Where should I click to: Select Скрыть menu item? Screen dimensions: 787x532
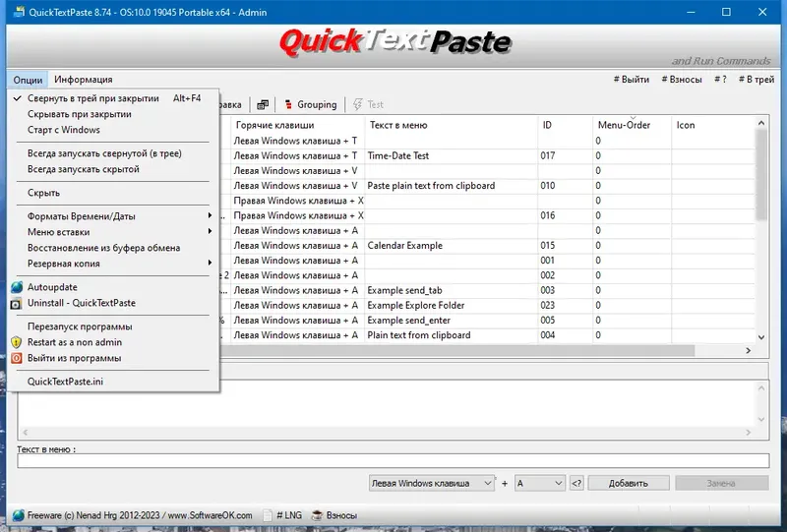(114, 193)
